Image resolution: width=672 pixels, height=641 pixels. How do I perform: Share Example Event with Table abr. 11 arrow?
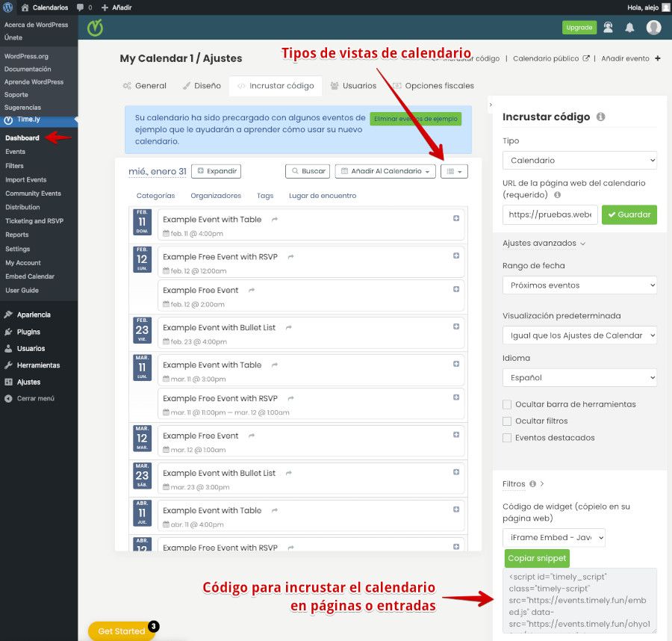click(275, 510)
